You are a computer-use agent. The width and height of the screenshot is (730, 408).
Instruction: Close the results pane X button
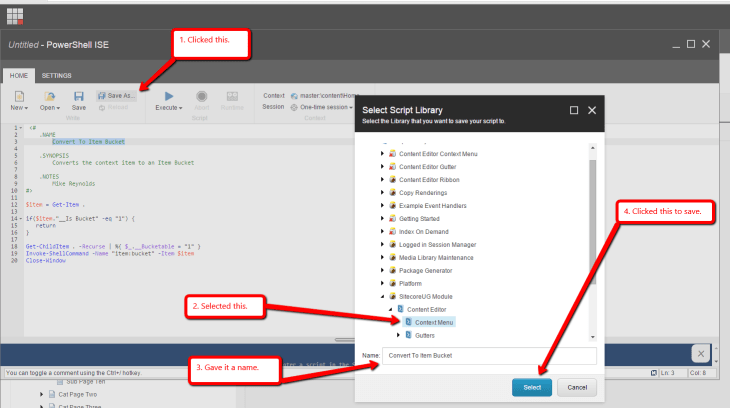701,354
